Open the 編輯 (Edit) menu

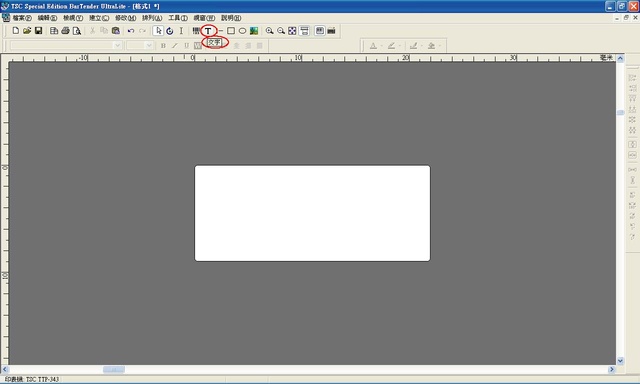(47, 18)
